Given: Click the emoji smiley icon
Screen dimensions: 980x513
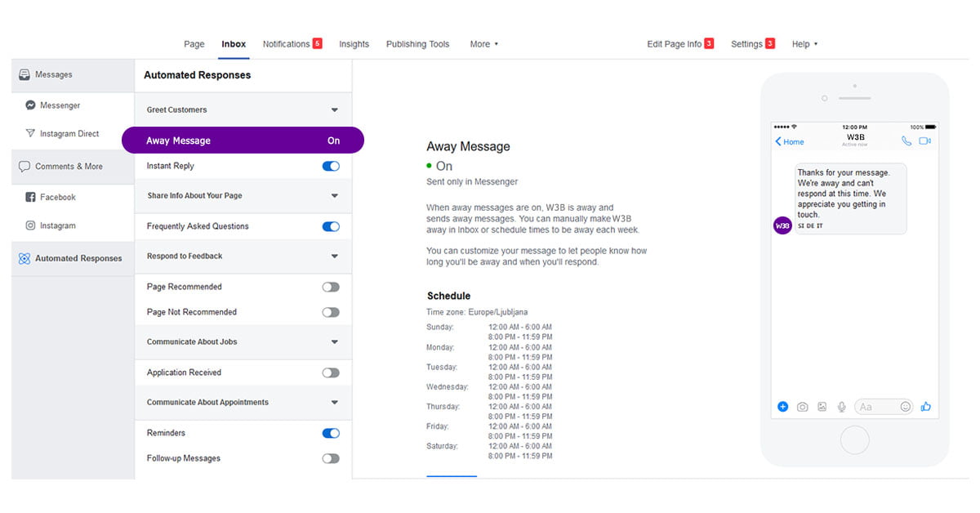Looking at the screenshot, I should [905, 407].
